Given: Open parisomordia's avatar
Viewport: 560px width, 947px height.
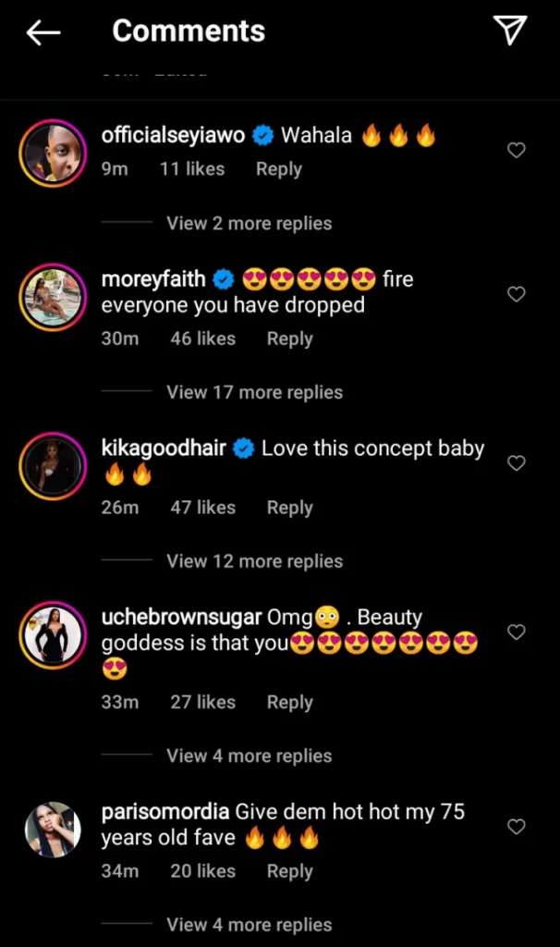Looking at the screenshot, I should pos(51,829).
